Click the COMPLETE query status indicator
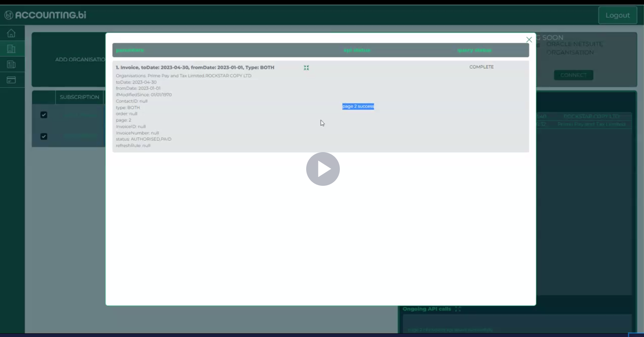 [x=481, y=67]
